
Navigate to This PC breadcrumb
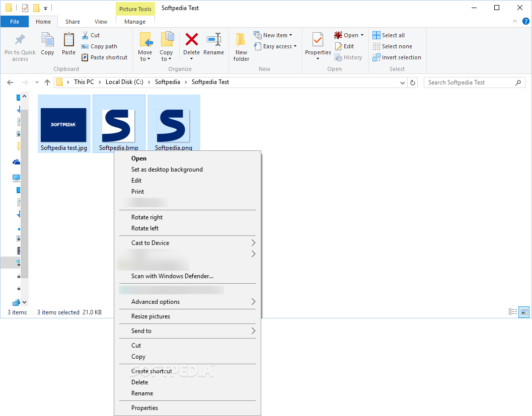[84, 82]
